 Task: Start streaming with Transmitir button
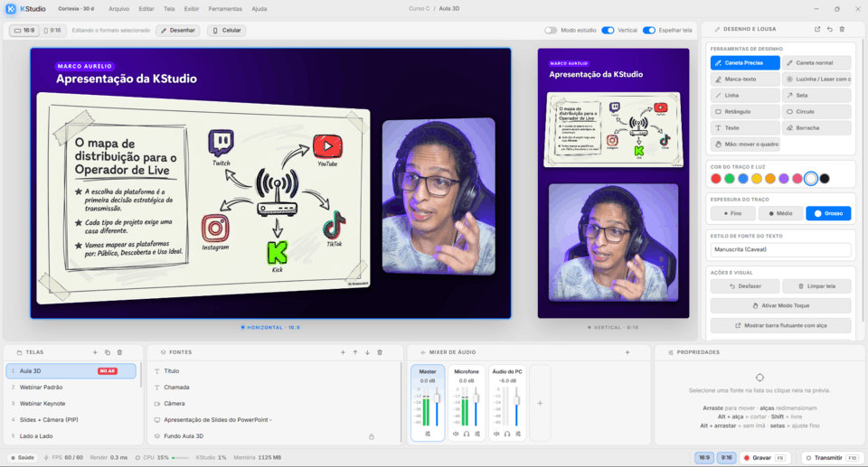[832, 458]
